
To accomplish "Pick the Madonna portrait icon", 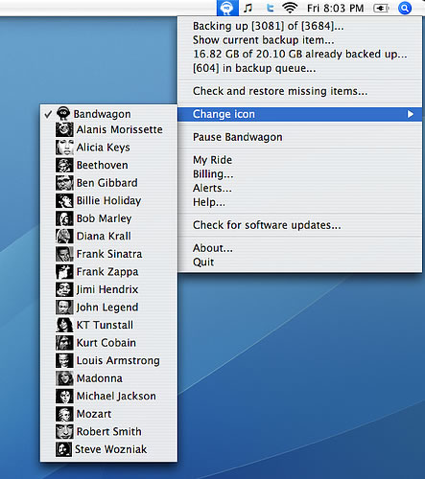I will [x=64, y=378].
